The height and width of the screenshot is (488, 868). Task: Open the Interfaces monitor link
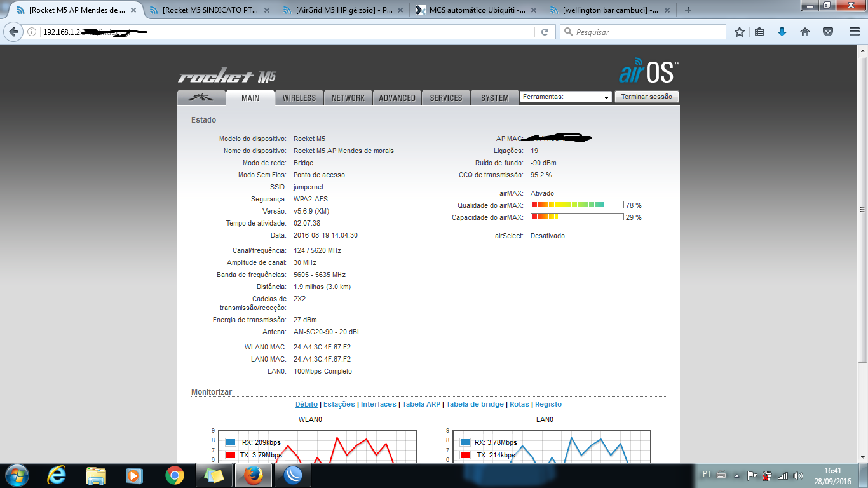379,404
